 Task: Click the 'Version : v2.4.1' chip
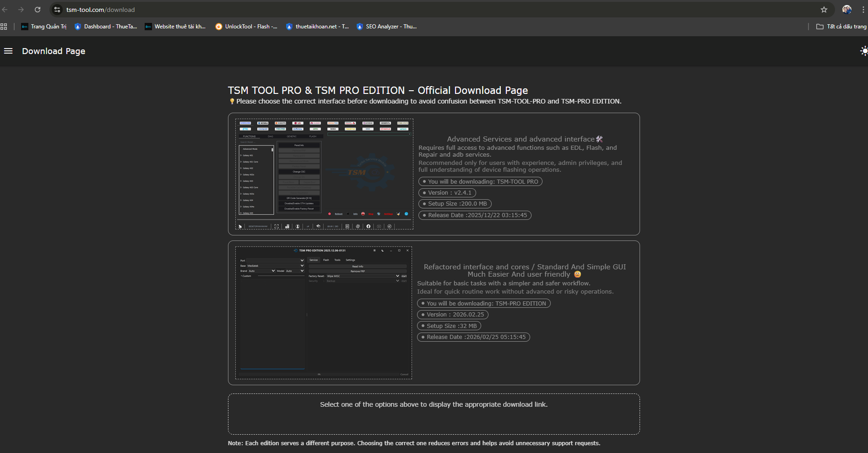[447, 193]
